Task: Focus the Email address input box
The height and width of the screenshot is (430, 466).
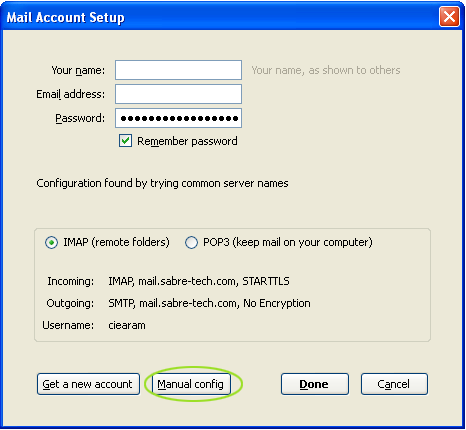Action: (178, 94)
